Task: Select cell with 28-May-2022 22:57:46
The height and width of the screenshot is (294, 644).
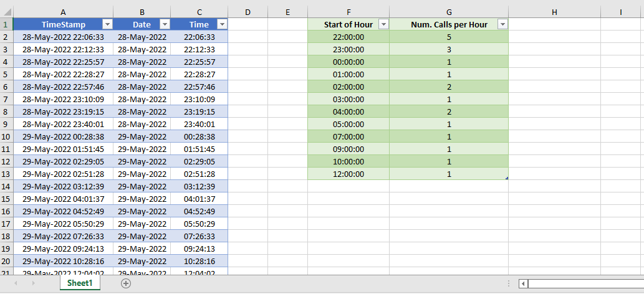Action: tap(63, 87)
